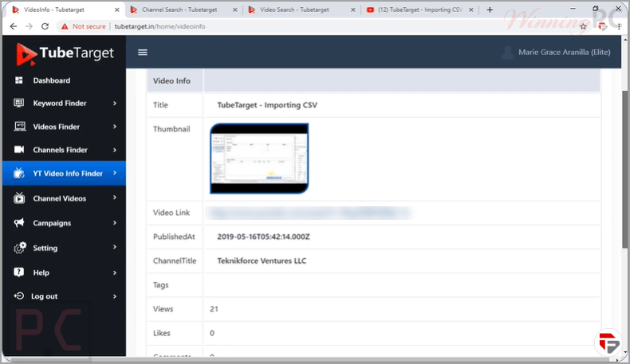Toggle the hamburger sidebar menu

point(143,53)
